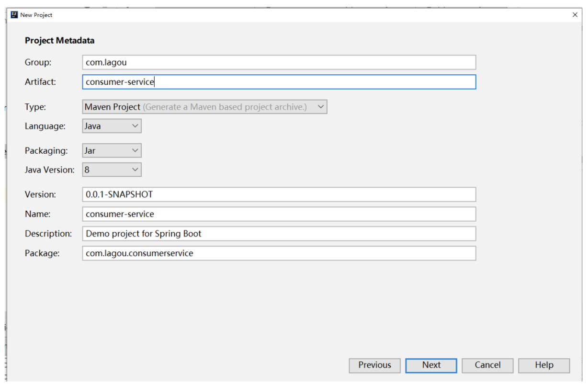588x387 pixels.
Task: Open the Packaging dropdown set to Jar
Action: (112, 150)
